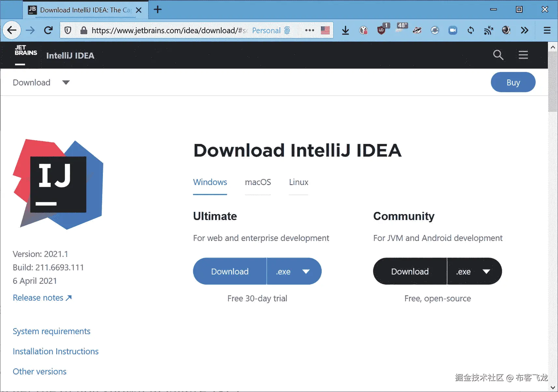Screen dimensions: 558x392
Task: Click the vertical scrollbar thumb
Action: (x=553, y=81)
